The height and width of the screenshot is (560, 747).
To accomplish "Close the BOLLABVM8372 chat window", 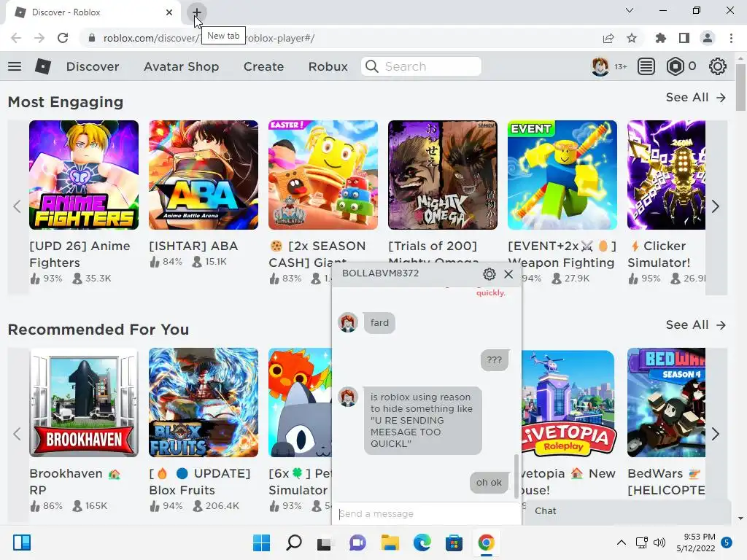I will pos(508,274).
